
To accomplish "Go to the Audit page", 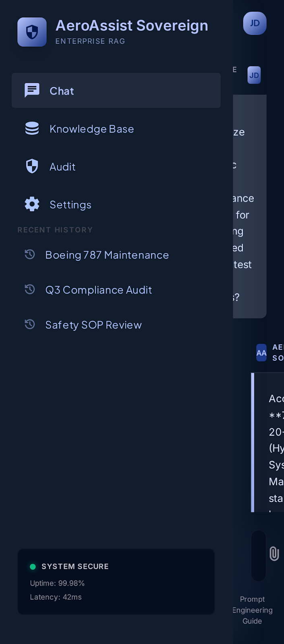I will [116, 167].
